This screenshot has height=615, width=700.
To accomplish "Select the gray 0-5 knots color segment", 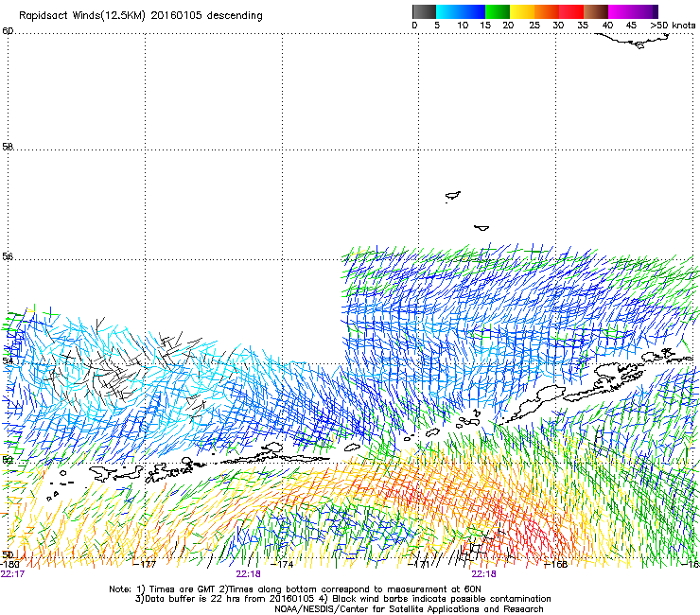I will point(424,11).
